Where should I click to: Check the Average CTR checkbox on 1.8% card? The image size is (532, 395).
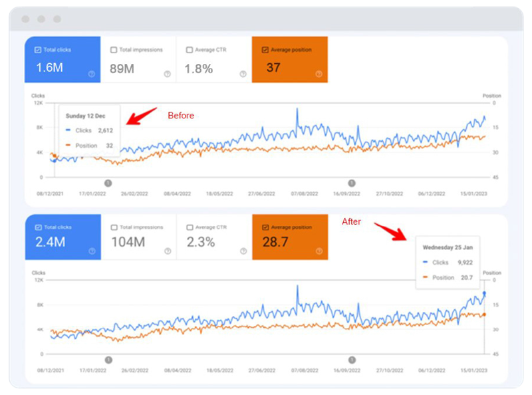(x=190, y=50)
